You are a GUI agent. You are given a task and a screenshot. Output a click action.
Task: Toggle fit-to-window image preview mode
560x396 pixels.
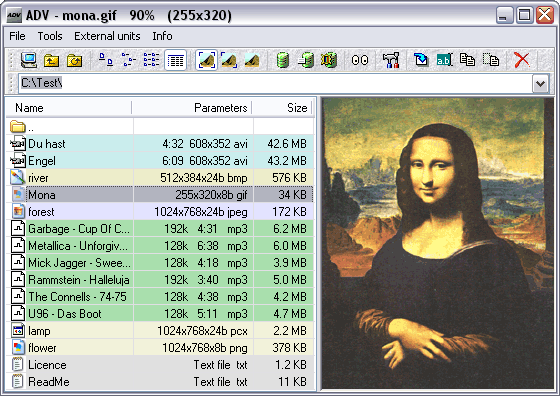tap(206, 60)
